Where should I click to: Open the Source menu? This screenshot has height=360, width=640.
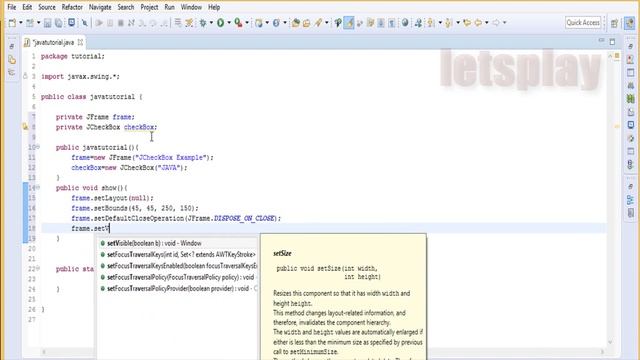(47, 7)
